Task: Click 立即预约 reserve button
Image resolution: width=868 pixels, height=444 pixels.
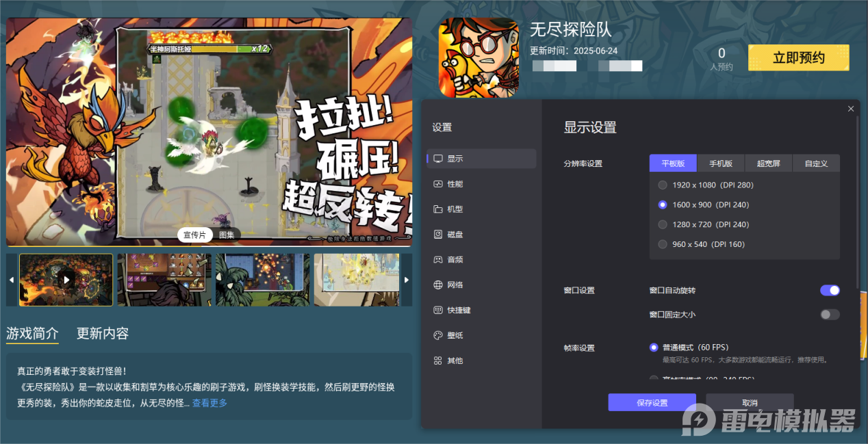Action: 799,58
